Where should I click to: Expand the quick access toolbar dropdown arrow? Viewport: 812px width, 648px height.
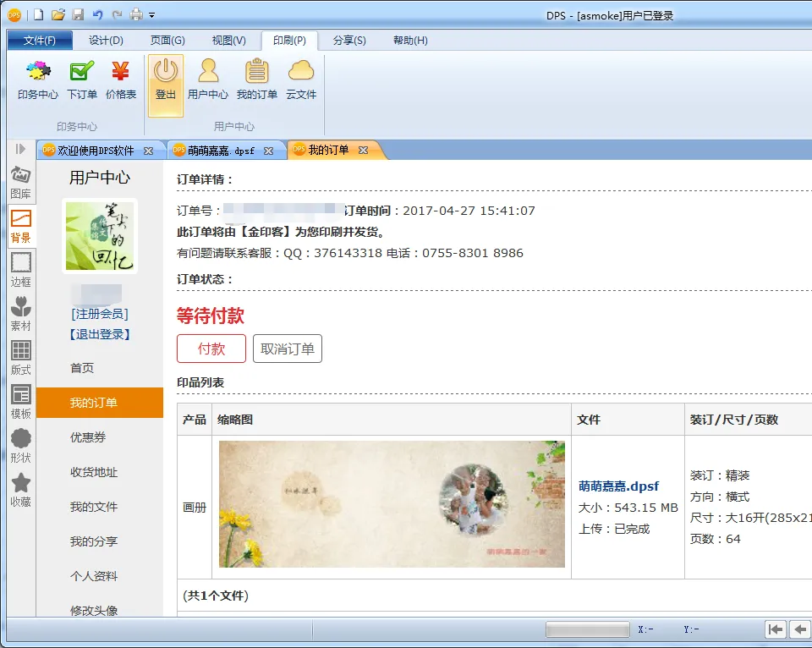(x=151, y=15)
